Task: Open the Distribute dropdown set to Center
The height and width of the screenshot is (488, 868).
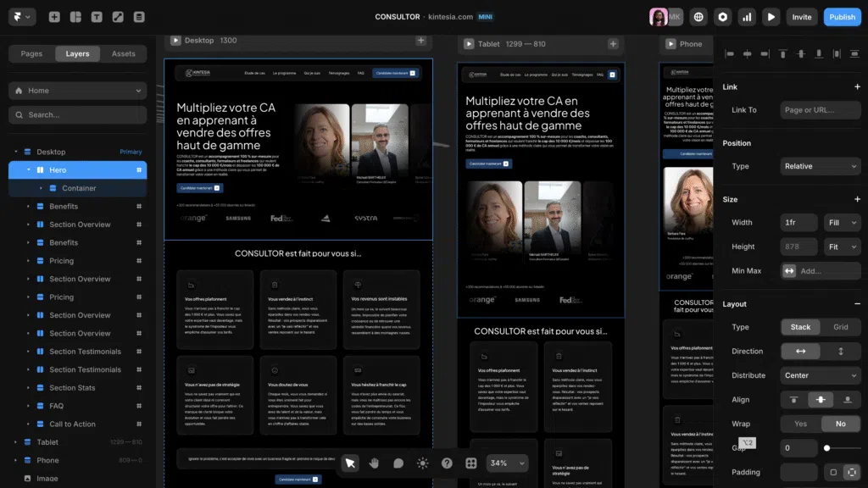Action: click(x=820, y=374)
